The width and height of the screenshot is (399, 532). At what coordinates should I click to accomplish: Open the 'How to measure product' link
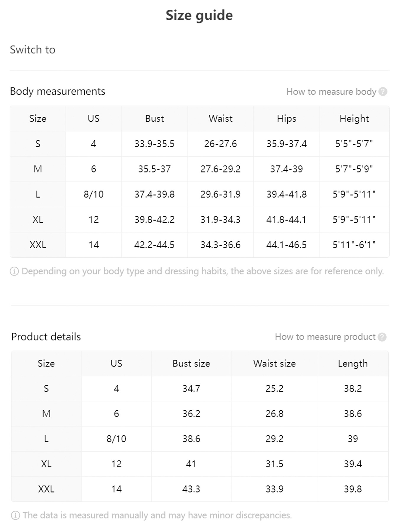[x=325, y=337]
